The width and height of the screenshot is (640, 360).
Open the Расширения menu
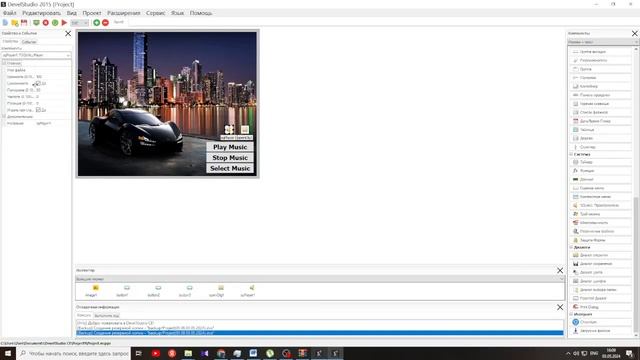124,13
